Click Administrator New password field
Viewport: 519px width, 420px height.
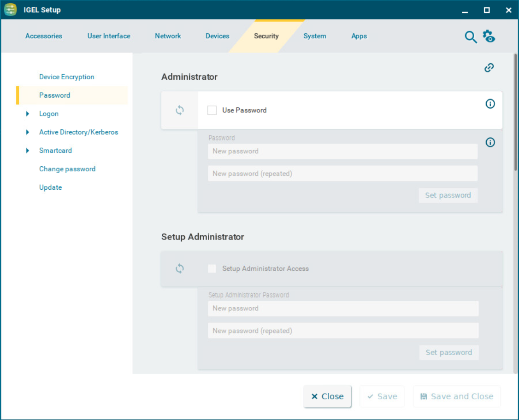[342, 151]
